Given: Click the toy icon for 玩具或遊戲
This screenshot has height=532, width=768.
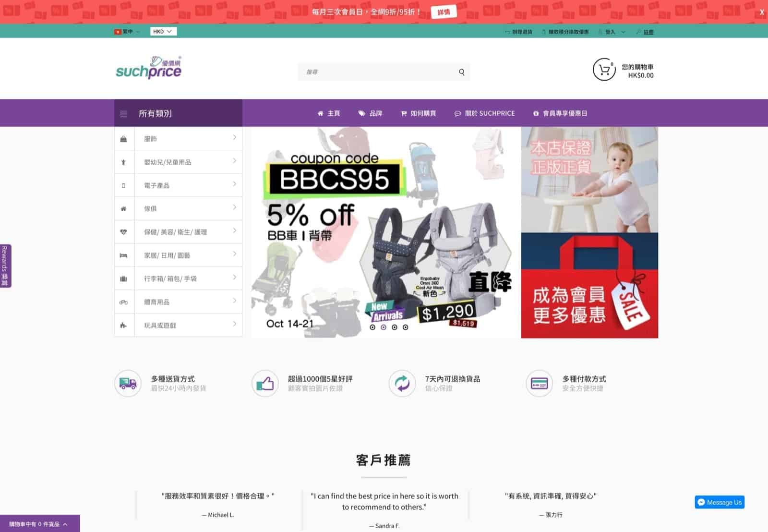Looking at the screenshot, I should click(x=123, y=325).
